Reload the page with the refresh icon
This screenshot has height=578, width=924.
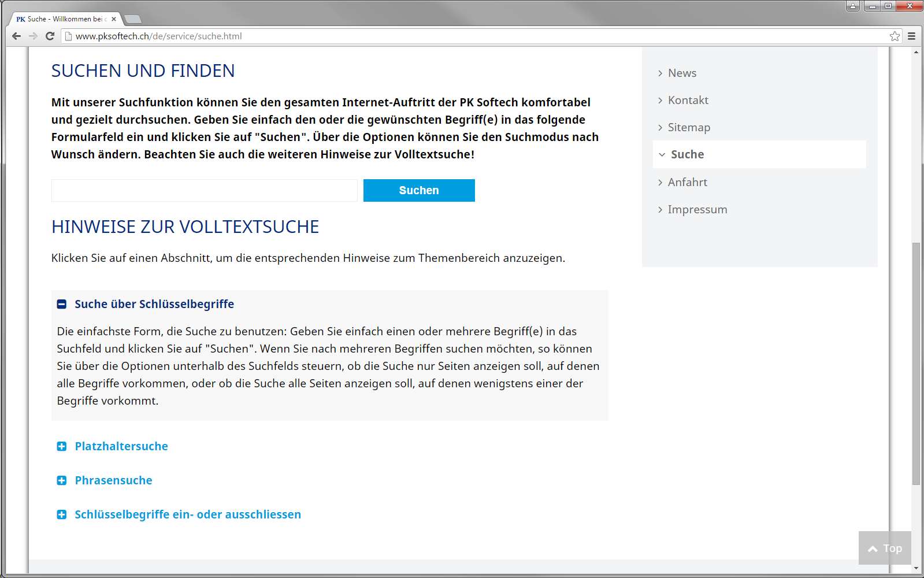tap(50, 36)
